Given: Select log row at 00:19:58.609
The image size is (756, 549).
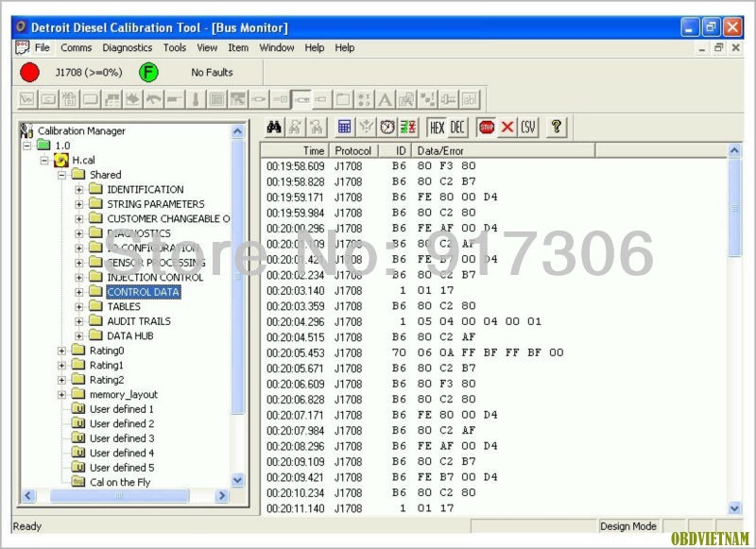Looking at the screenshot, I should (493, 166).
